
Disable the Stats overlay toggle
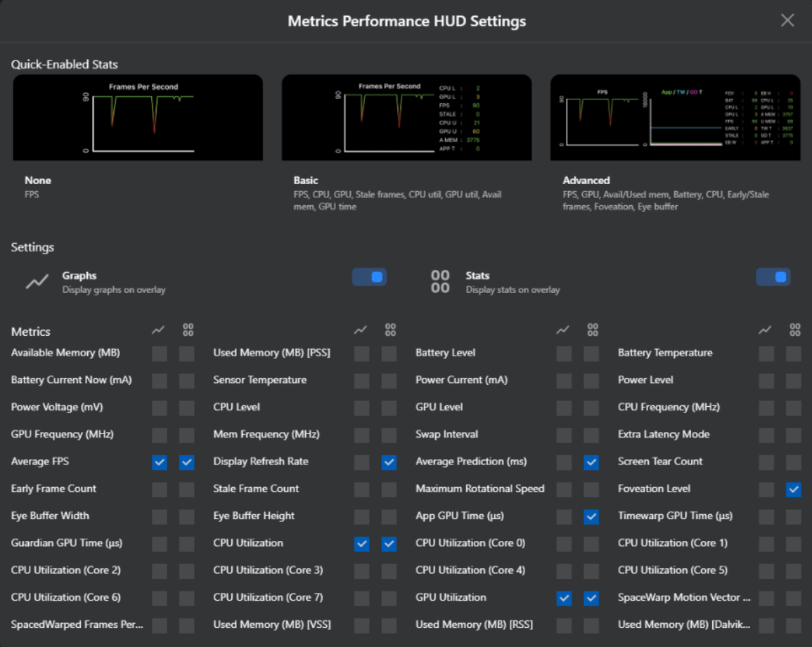click(773, 277)
